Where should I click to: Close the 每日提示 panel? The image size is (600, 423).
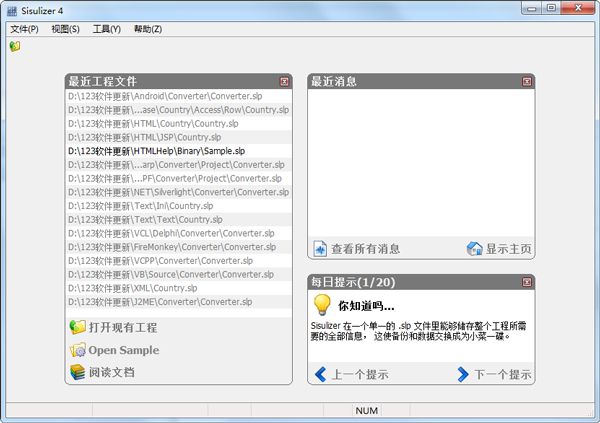click(x=527, y=282)
